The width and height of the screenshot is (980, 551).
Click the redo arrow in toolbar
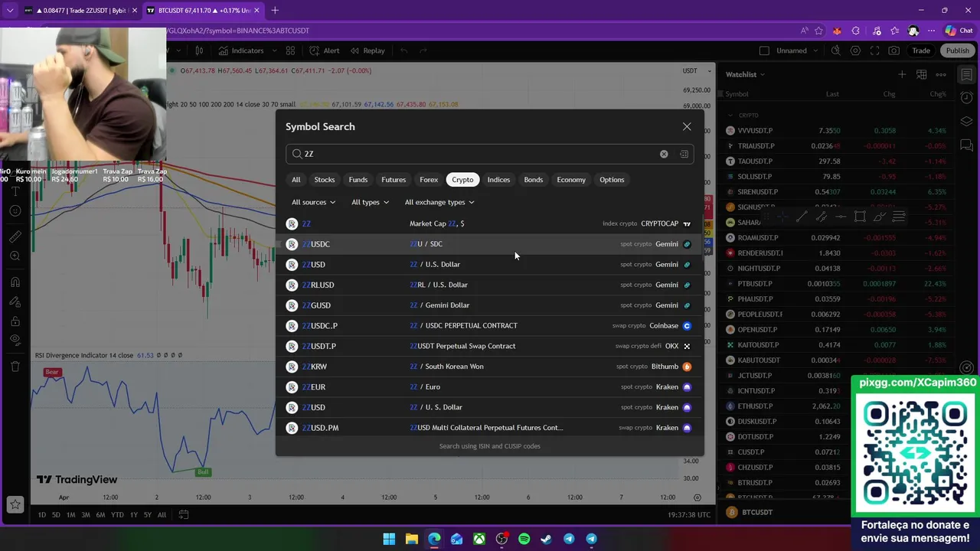[423, 51]
